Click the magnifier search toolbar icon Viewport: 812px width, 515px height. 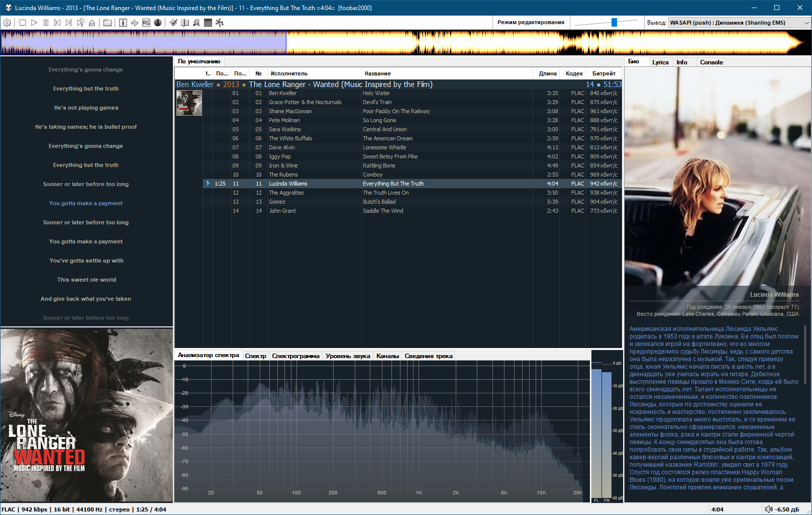196,22
